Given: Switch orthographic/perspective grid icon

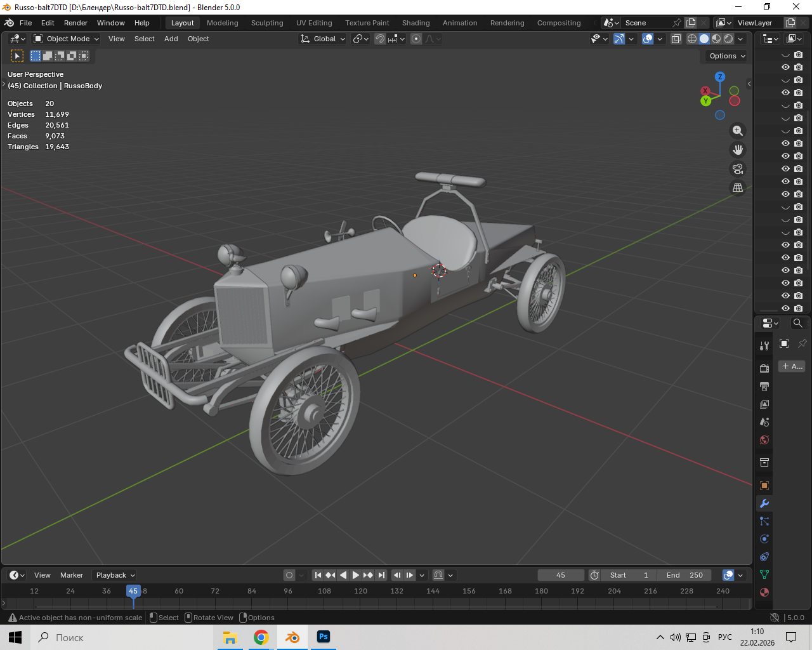Looking at the screenshot, I should (737, 188).
